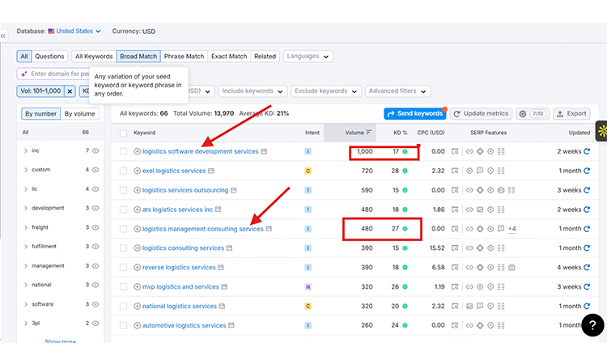The height and width of the screenshot is (364, 607).
Task: Click the KD % column header
Action: 401,133
